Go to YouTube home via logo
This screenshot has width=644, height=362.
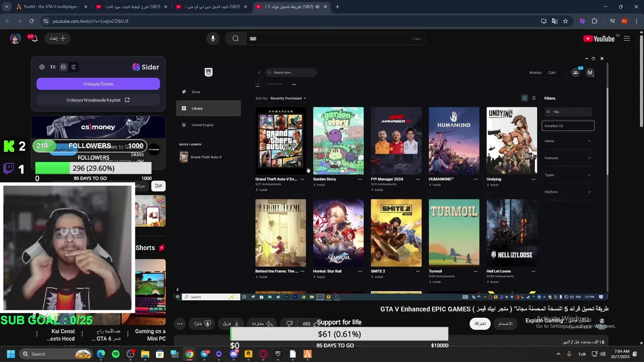point(599,38)
